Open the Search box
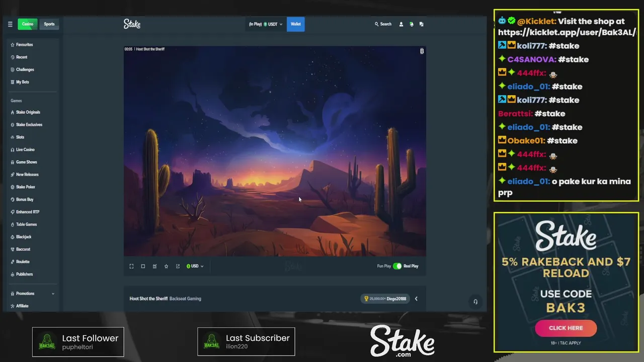Viewport: 644px width, 362px height. point(383,24)
